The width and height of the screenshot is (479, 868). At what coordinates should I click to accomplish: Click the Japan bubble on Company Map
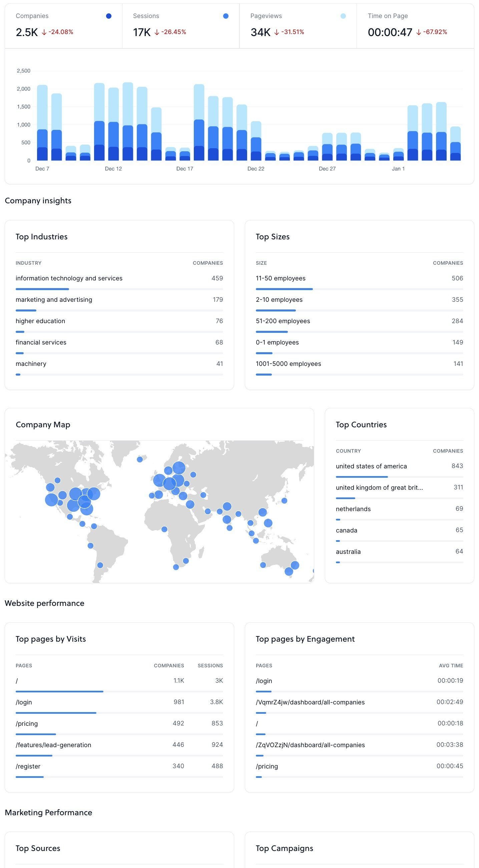tap(285, 501)
